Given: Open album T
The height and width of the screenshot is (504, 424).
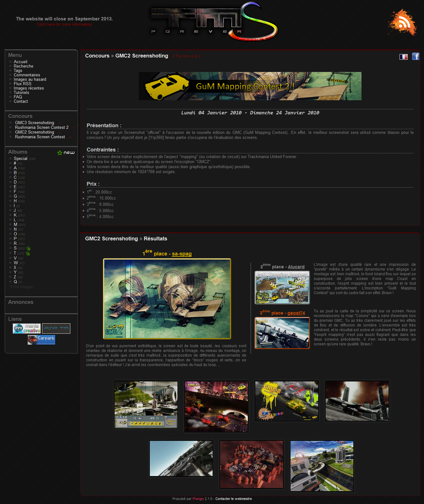Looking at the screenshot, I should click(x=15, y=253).
